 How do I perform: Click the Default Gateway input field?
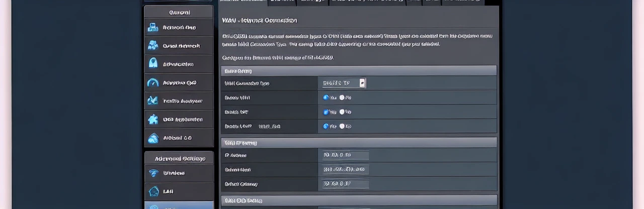coord(346,184)
